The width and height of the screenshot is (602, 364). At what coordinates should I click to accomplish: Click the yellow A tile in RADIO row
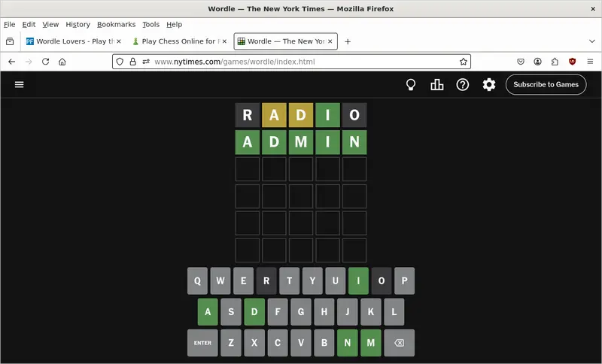pyautogui.click(x=274, y=115)
